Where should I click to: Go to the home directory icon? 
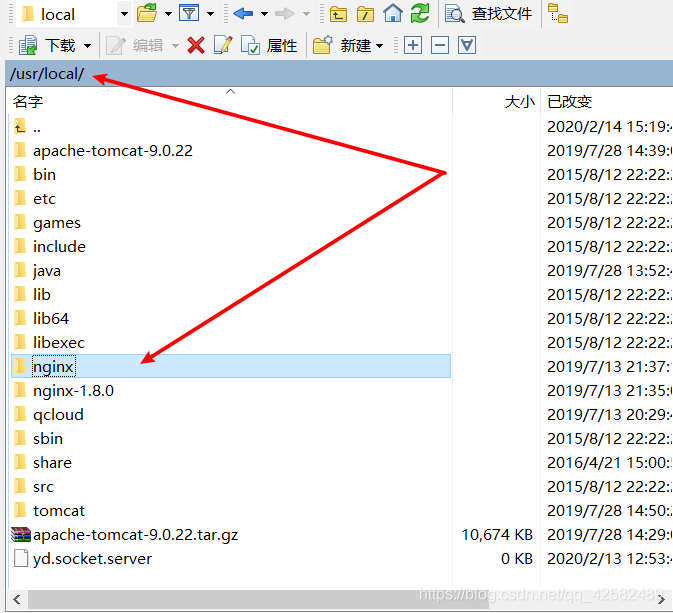393,13
